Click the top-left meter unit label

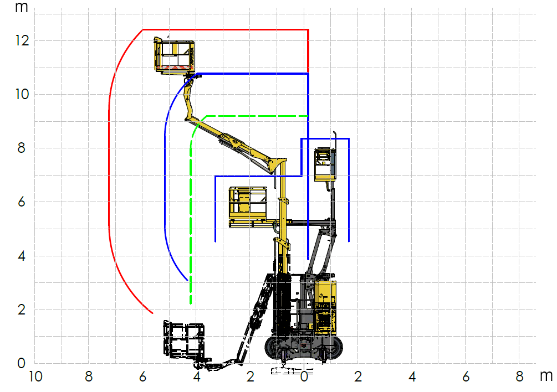pyautogui.click(x=22, y=8)
